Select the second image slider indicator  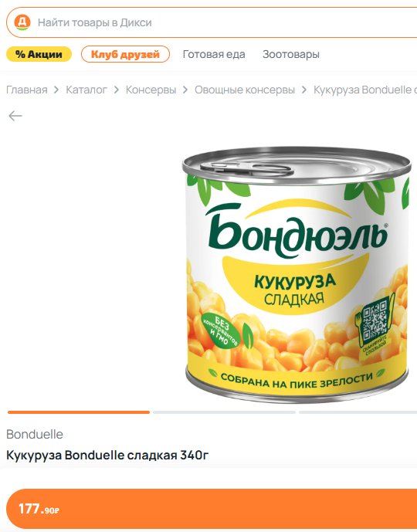coord(224,412)
